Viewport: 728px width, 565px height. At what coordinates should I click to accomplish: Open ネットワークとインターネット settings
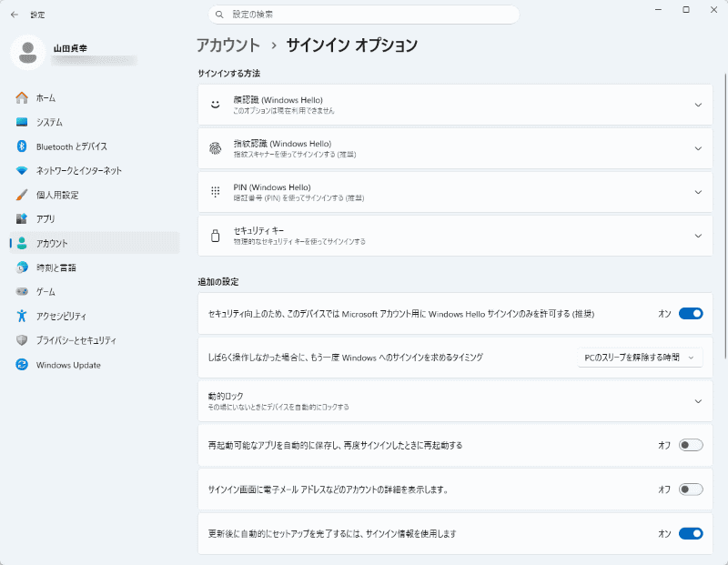point(95,170)
